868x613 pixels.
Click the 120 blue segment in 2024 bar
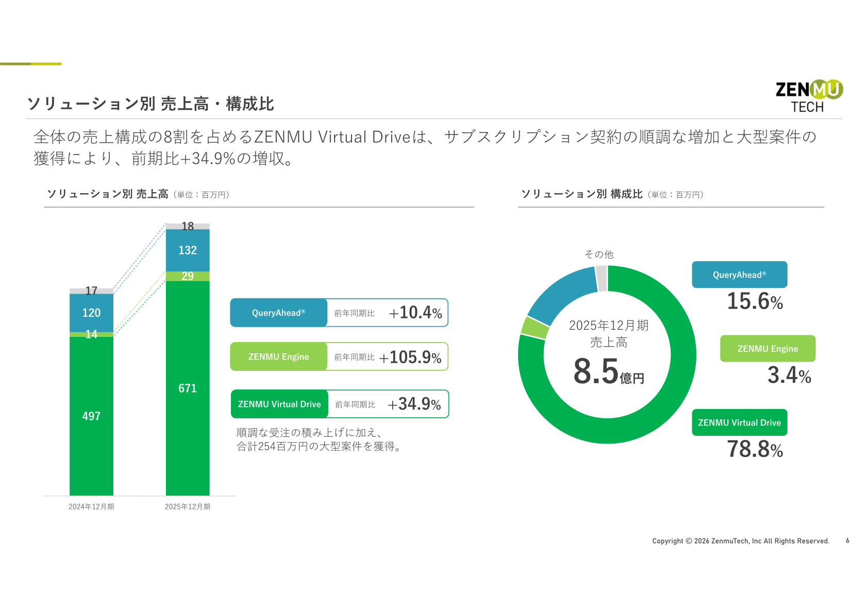(x=91, y=313)
